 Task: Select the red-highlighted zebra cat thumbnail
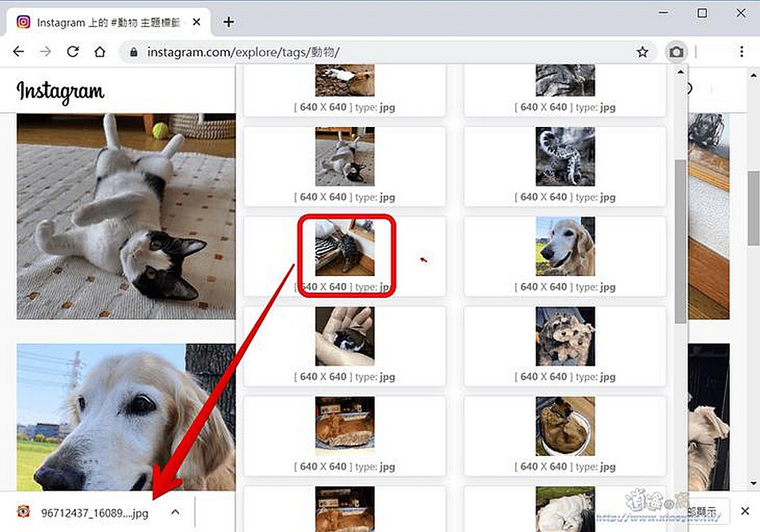pyautogui.click(x=346, y=250)
